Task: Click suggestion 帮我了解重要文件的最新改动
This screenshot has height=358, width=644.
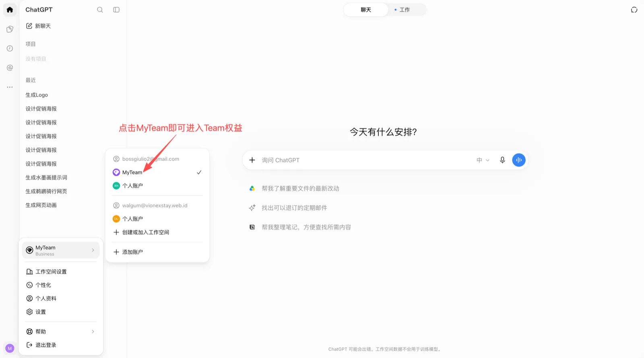Action: (300, 188)
